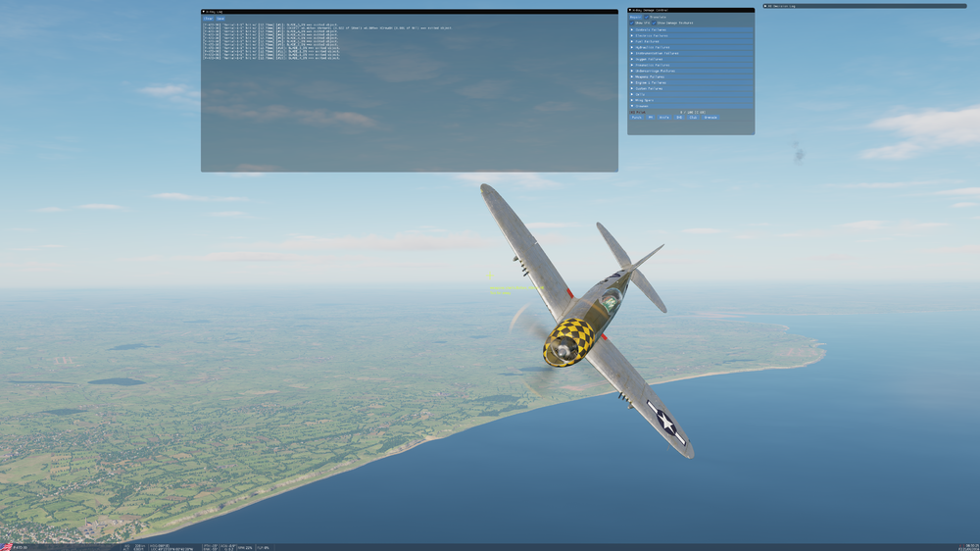Expand the collapsed log window at top right
The width and height of the screenshot is (980, 551).
(765, 6)
